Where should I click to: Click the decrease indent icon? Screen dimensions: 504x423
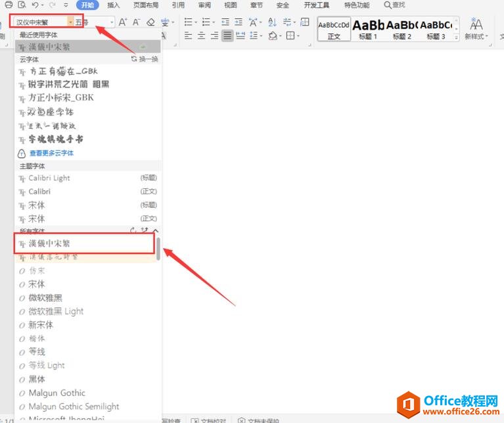point(225,22)
